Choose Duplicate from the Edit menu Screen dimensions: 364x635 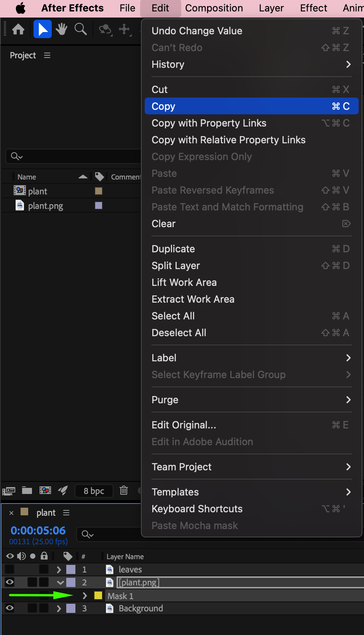tap(173, 249)
